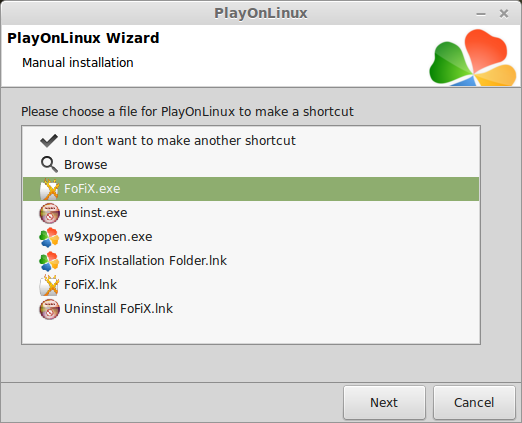
Task: Close the PlayOnLinux window
Action: (x=504, y=13)
